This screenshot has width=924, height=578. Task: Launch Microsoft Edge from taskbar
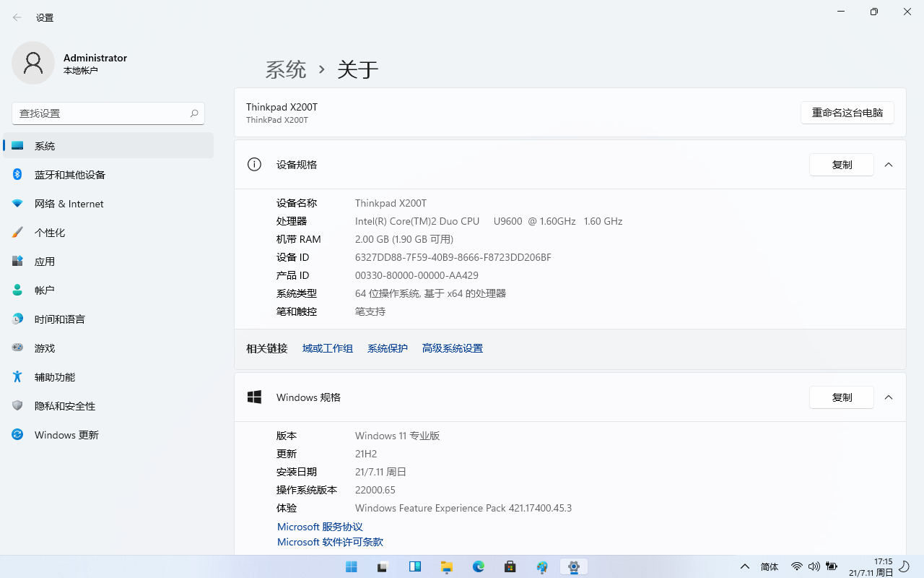(x=479, y=567)
